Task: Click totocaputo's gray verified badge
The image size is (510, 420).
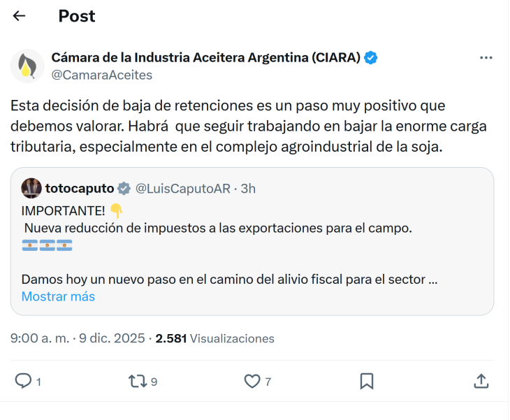Action: [x=124, y=188]
